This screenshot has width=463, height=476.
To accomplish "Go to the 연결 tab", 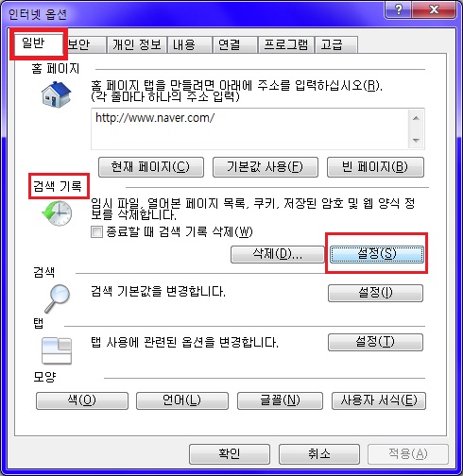I will (234, 44).
